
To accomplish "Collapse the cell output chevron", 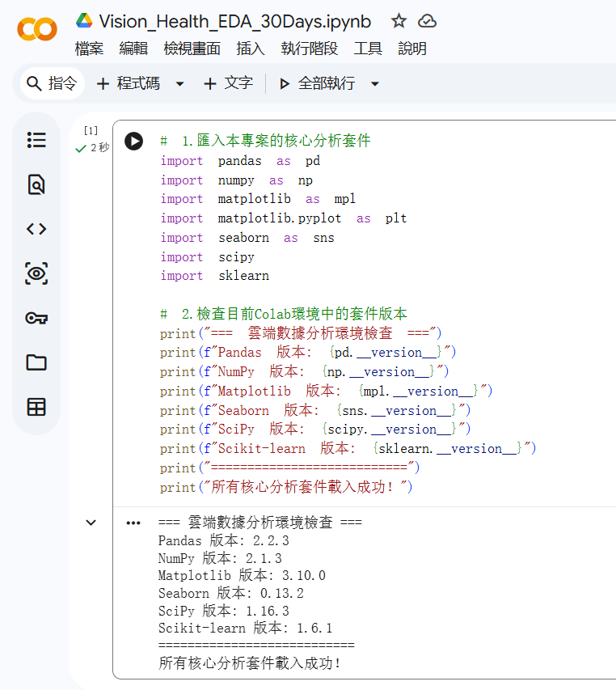I will (x=91, y=523).
